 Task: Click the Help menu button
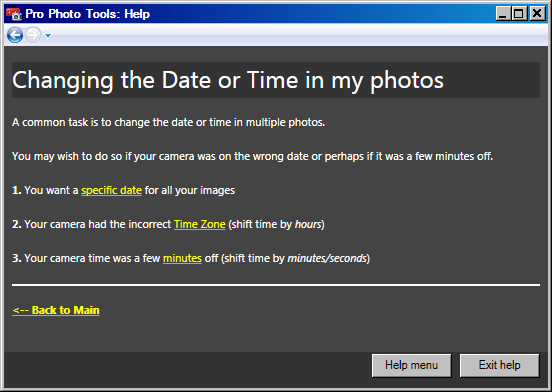tap(411, 365)
